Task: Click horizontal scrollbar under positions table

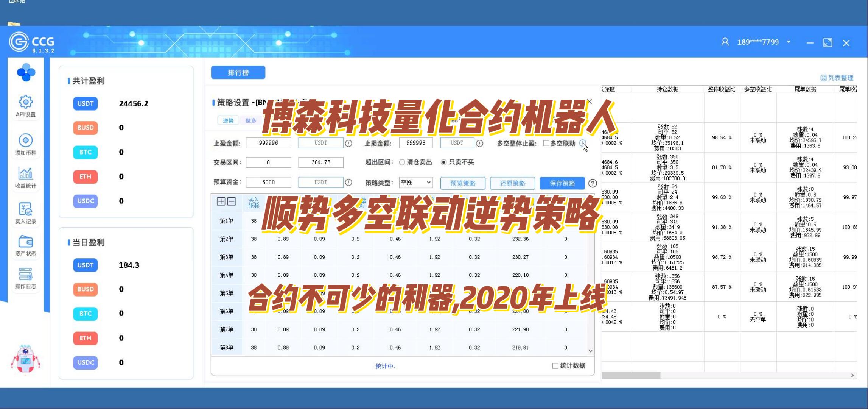Action: pos(631,375)
